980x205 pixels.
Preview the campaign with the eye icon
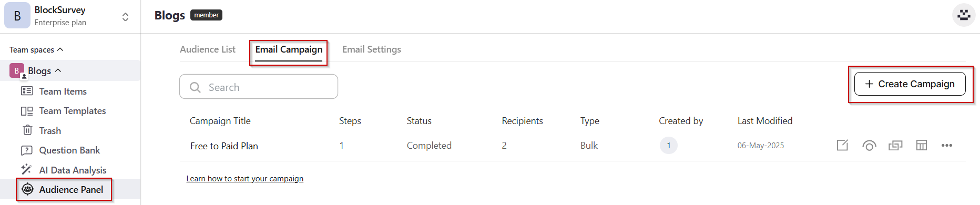(869, 146)
